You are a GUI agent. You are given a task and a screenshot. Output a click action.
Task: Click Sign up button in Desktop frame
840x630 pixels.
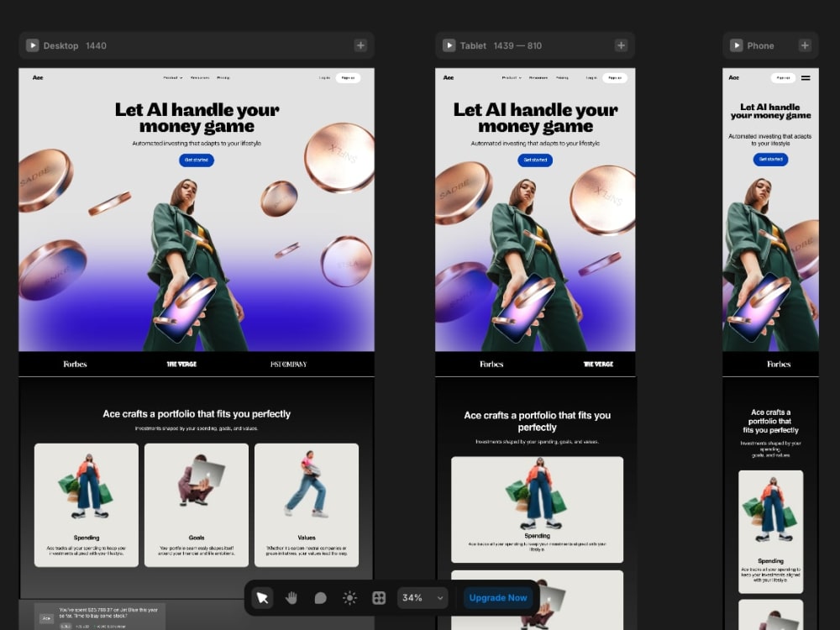tap(349, 77)
